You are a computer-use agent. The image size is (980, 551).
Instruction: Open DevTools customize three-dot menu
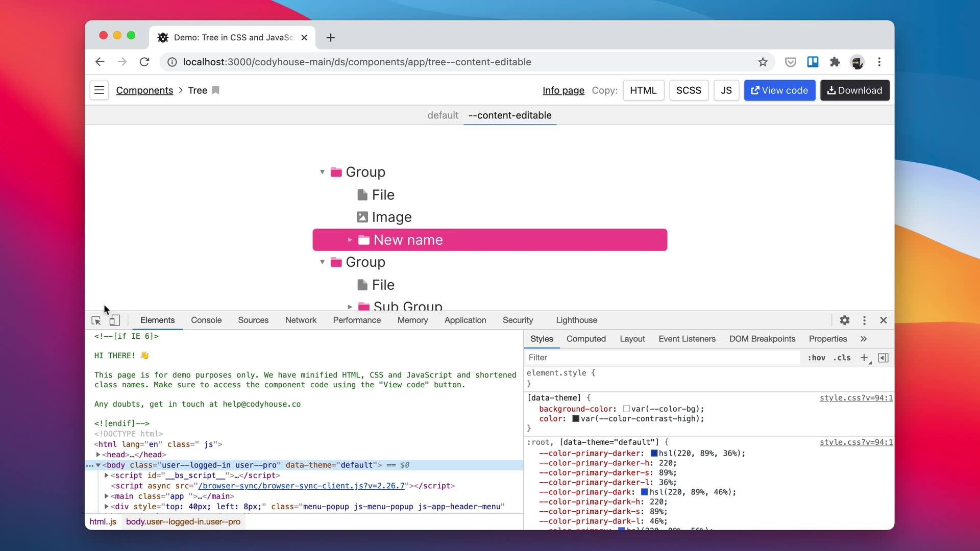click(x=864, y=320)
